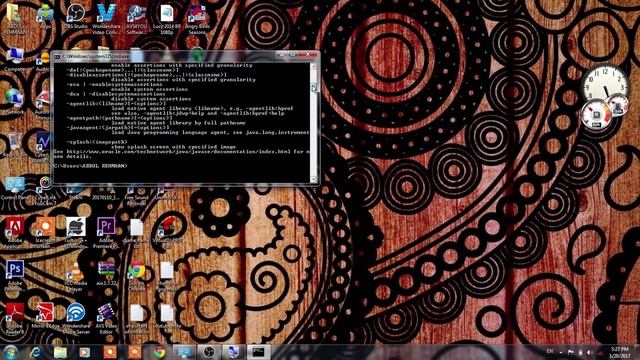640x360 pixels.
Task: Open Chrome from the taskbar
Action: [x=160, y=352]
